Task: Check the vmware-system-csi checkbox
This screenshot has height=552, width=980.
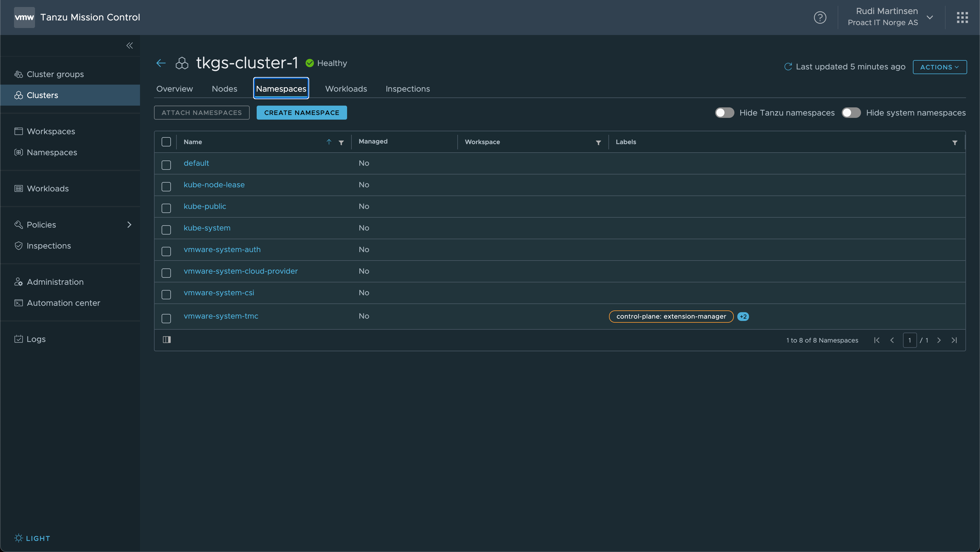Action: (x=166, y=295)
